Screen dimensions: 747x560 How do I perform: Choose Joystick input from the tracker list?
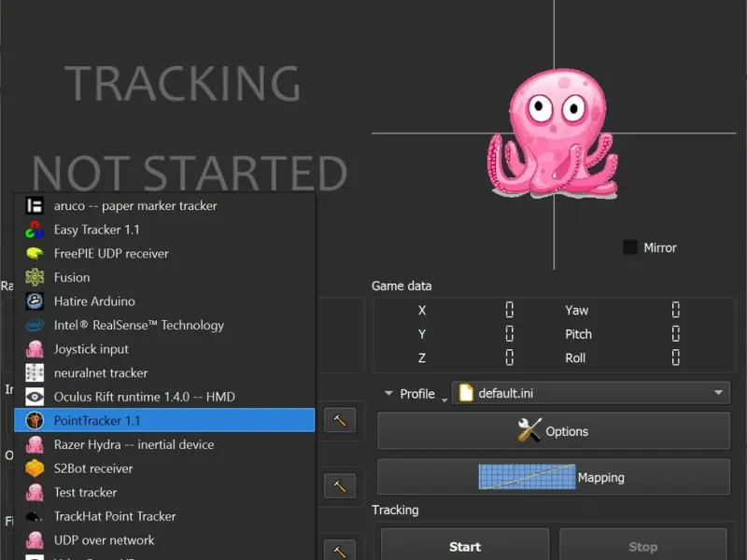point(164,349)
